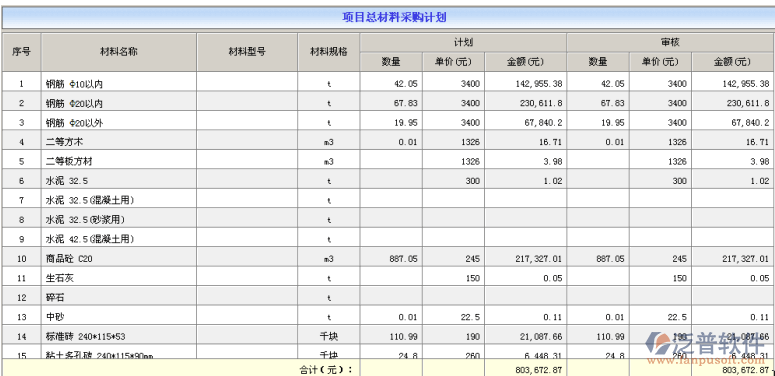
Task: Click the 审核 group header
Action: coord(671,42)
